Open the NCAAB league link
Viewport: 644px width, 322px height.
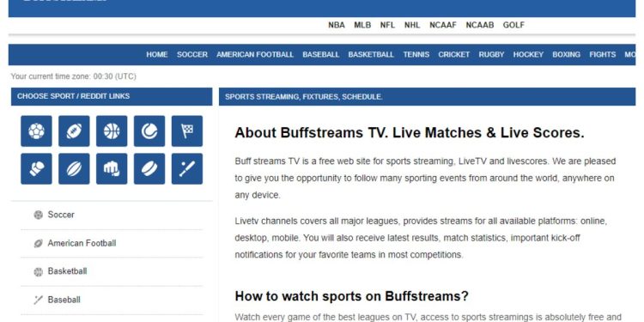(480, 25)
